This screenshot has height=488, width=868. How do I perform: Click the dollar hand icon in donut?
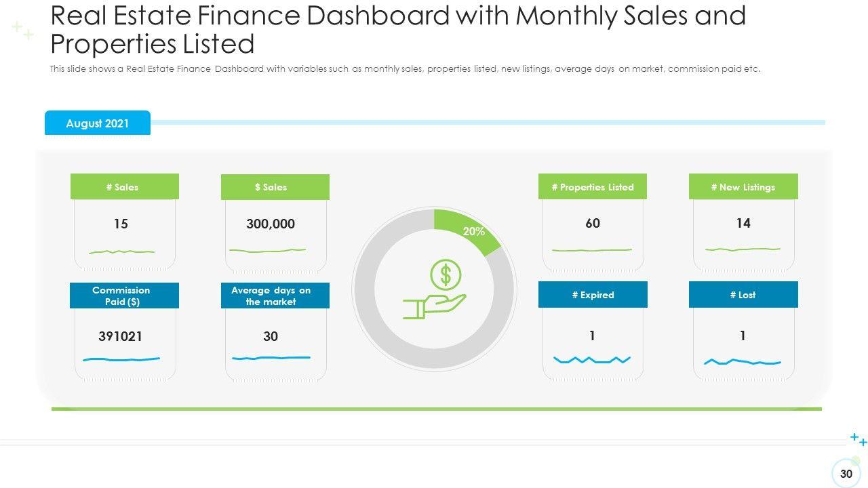(435, 290)
